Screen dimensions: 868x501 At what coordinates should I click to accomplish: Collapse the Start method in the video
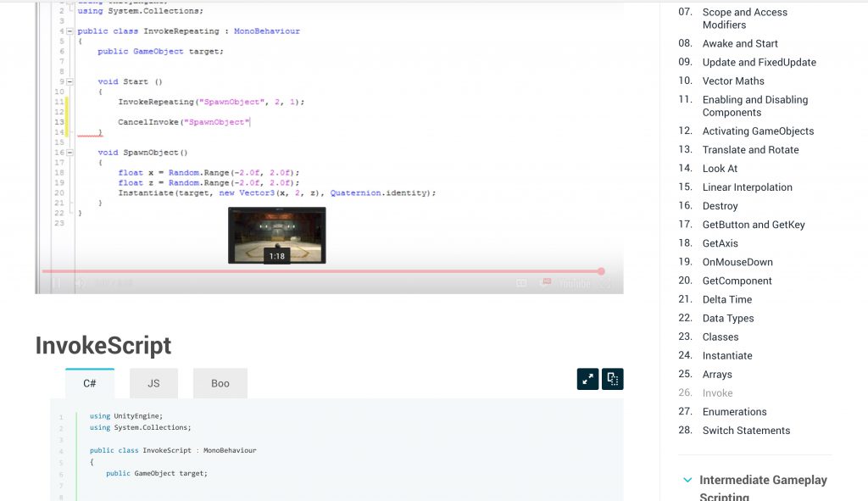70,81
